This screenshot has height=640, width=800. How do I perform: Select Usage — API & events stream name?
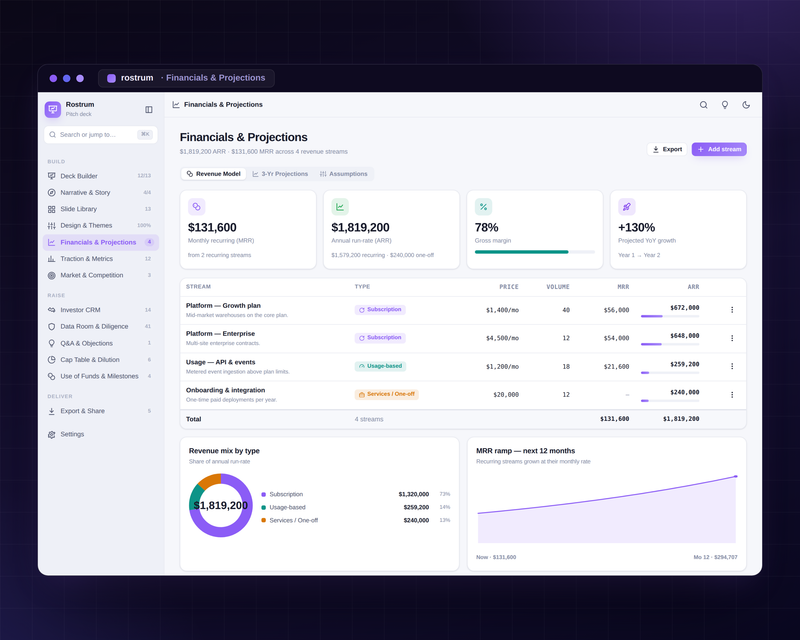220,362
